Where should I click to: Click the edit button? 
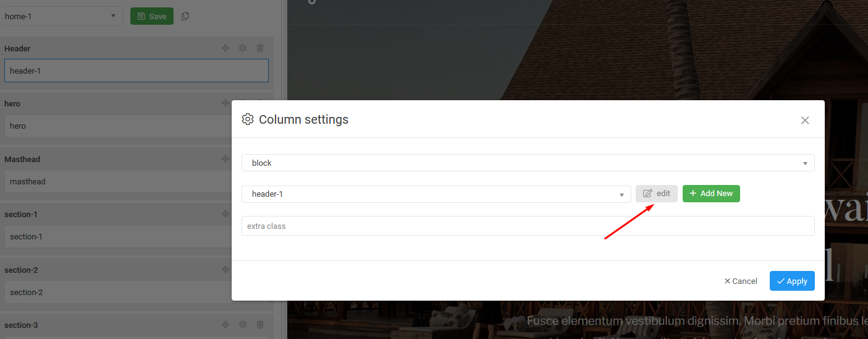click(657, 194)
